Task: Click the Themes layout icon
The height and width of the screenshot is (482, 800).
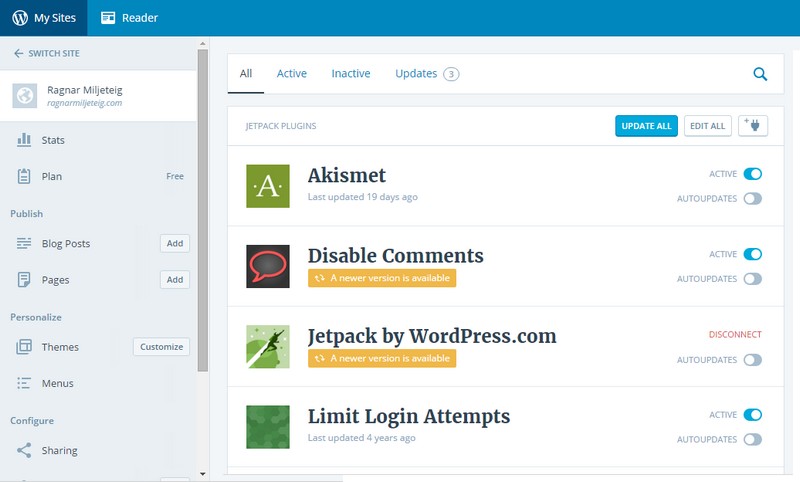Action: click(24, 347)
